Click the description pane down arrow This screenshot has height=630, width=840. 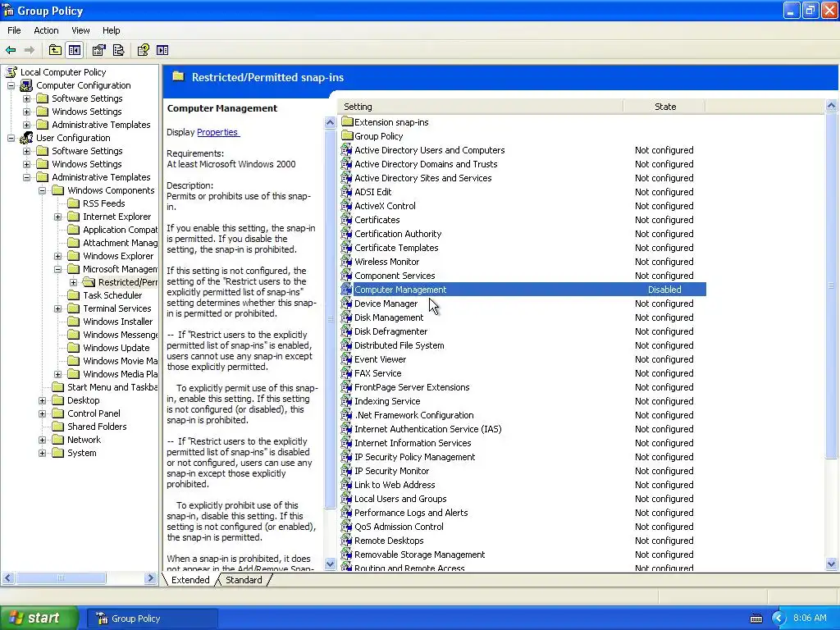tap(330, 564)
